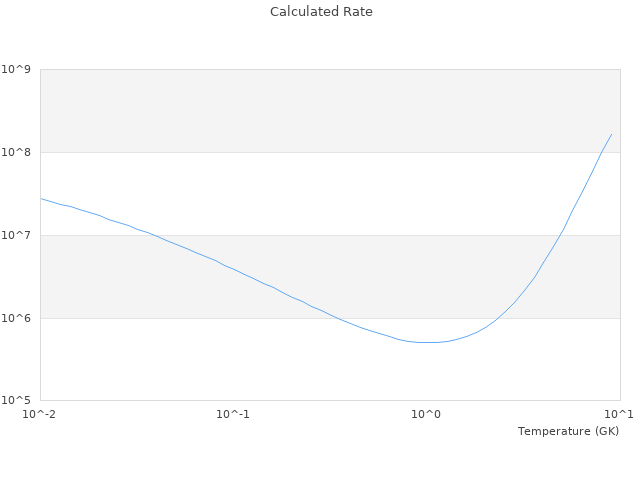640x480 pixels.
Task: Click the curve's left starting point
Action: click(x=41, y=198)
